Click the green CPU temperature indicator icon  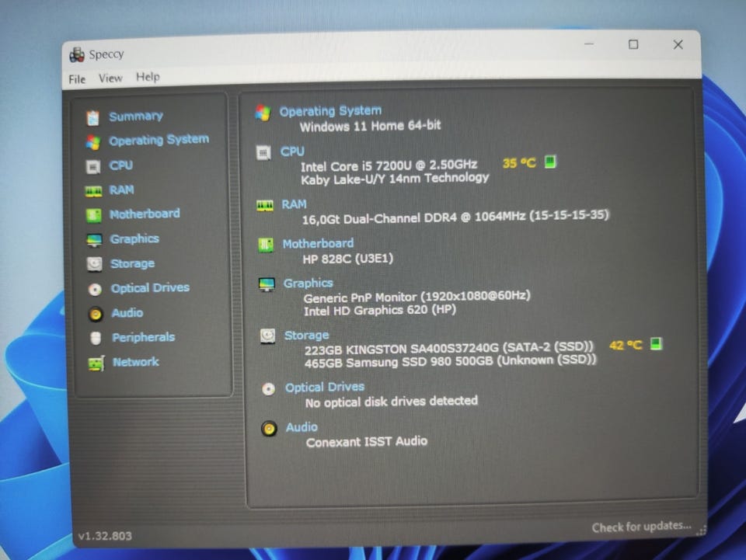550,162
